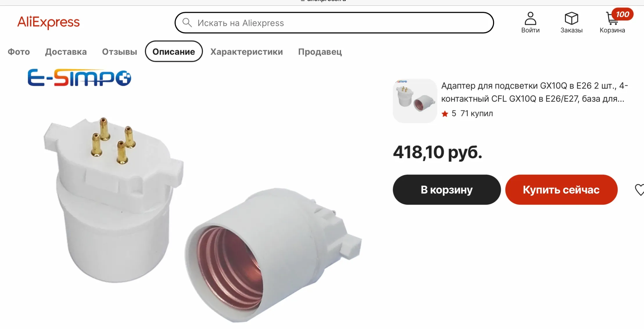The width and height of the screenshot is (644, 329).
Task: Select the Описание tab
Action: (x=174, y=51)
